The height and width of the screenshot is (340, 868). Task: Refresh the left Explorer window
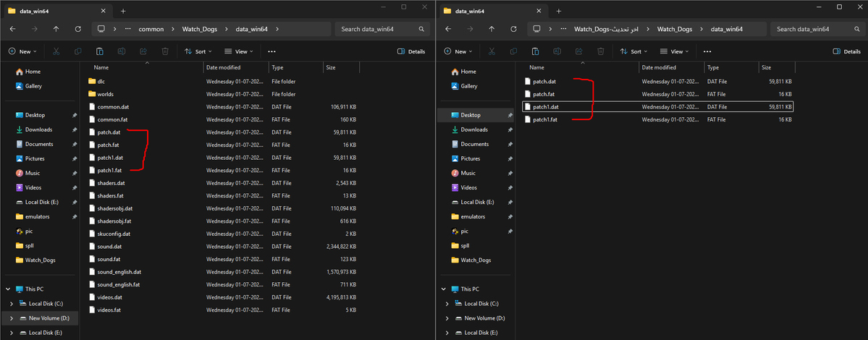coord(78,30)
